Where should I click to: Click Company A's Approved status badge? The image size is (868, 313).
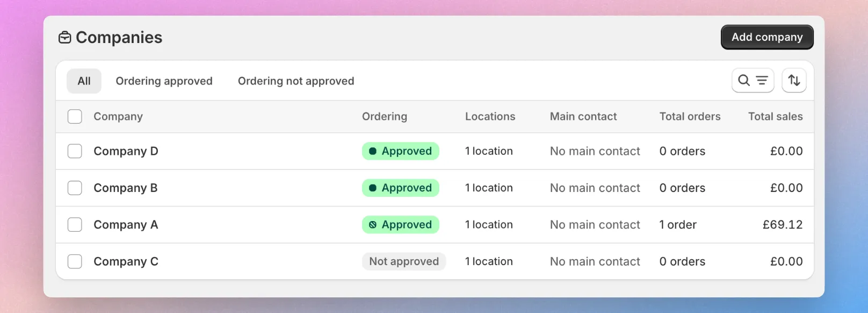point(401,225)
